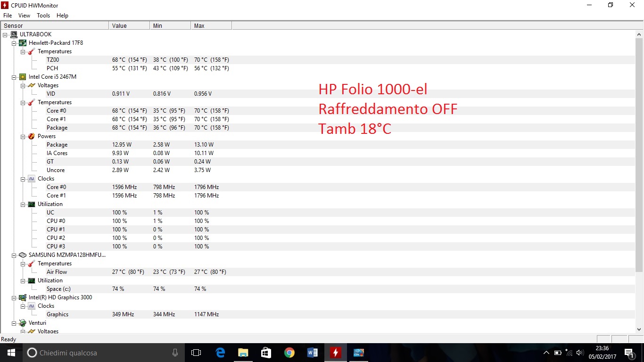Click the Hewlett-Packard 17F8 motherboard icon

(x=23, y=43)
